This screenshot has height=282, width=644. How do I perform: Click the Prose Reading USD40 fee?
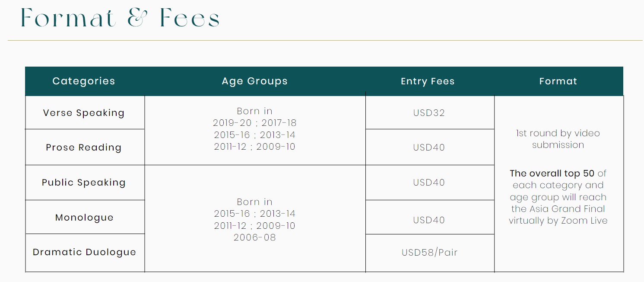click(429, 147)
